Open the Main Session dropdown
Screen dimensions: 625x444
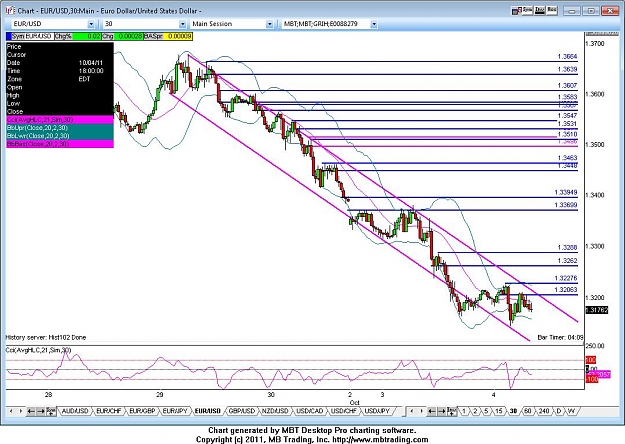269,24
